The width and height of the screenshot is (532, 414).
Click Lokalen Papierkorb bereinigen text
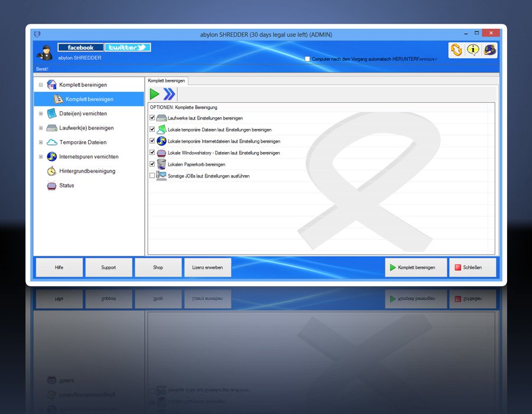click(x=196, y=164)
